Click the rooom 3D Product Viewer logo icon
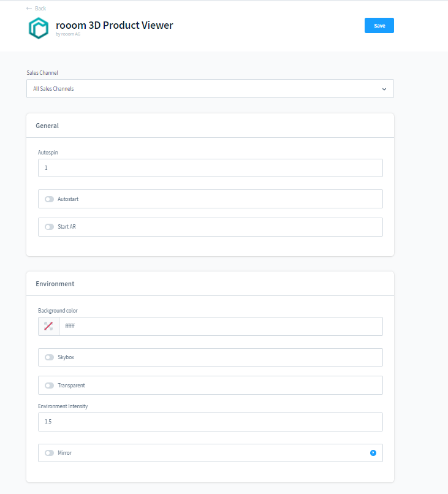 38,28
